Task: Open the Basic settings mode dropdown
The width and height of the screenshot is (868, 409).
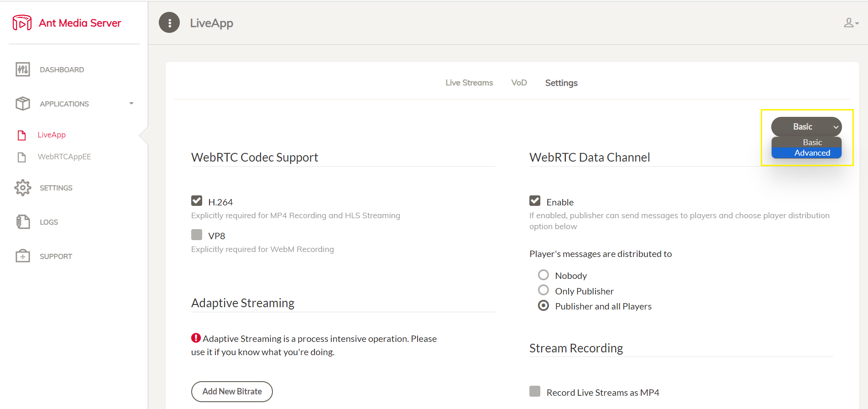Action: [x=806, y=126]
